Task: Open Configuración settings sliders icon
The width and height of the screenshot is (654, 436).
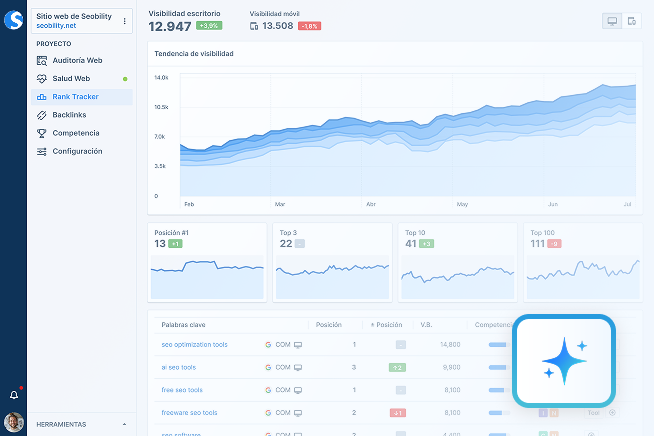Action: click(42, 151)
